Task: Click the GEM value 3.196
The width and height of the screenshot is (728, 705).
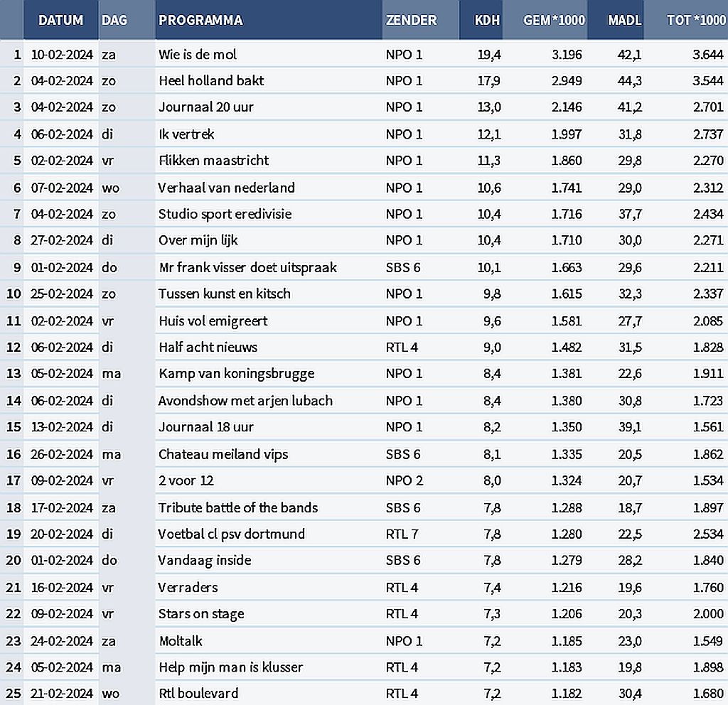Action: pos(567,55)
